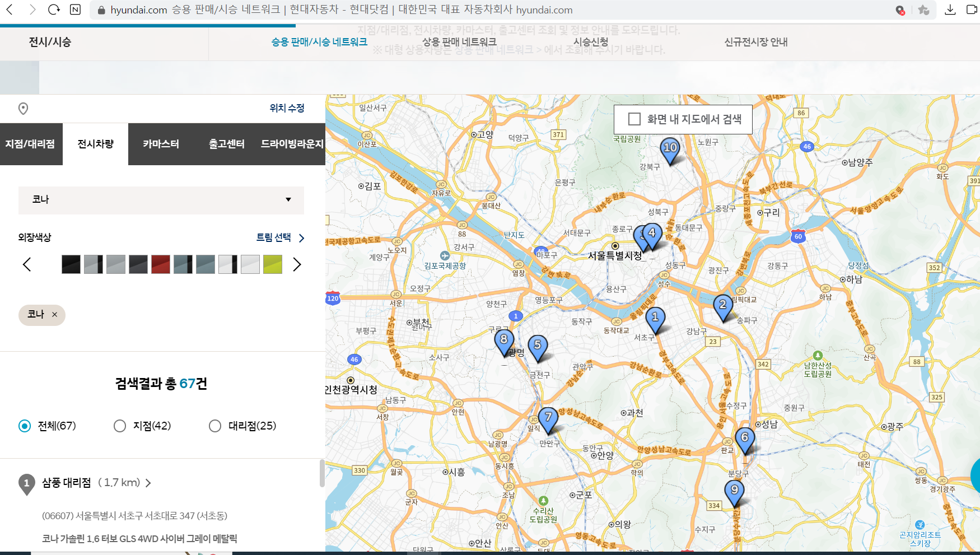Reload the page with refresh icon
The width and height of the screenshot is (980, 555).
pyautogui.click(x=54, y=10)
